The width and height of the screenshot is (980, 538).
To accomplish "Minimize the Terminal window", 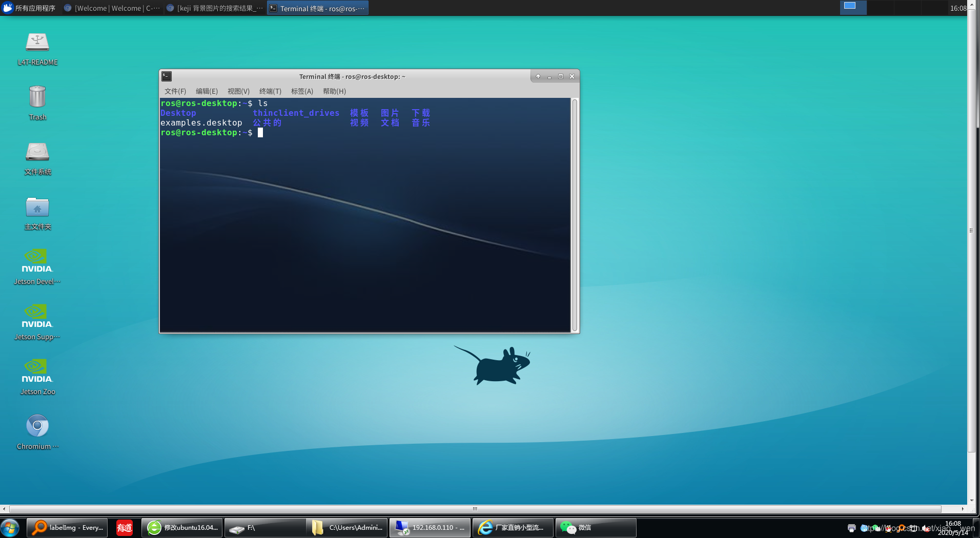I will pos(549,76).
